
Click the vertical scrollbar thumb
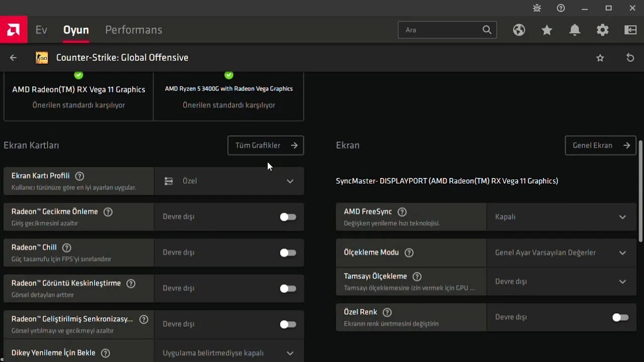click(640, 191)
